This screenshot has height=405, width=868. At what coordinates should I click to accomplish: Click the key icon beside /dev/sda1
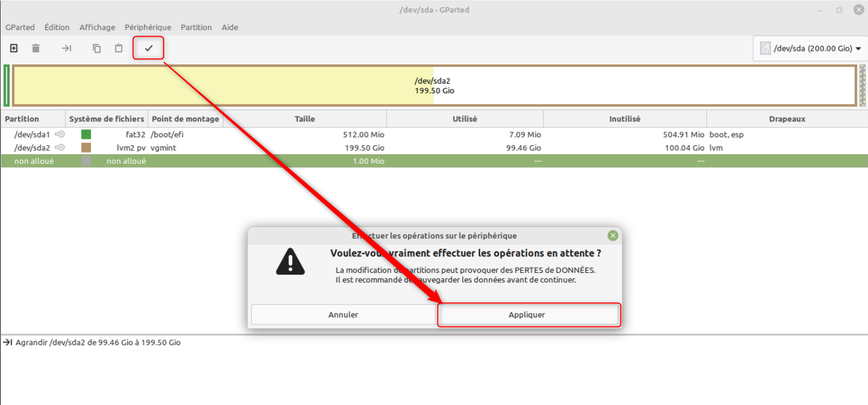click(59, 134)
